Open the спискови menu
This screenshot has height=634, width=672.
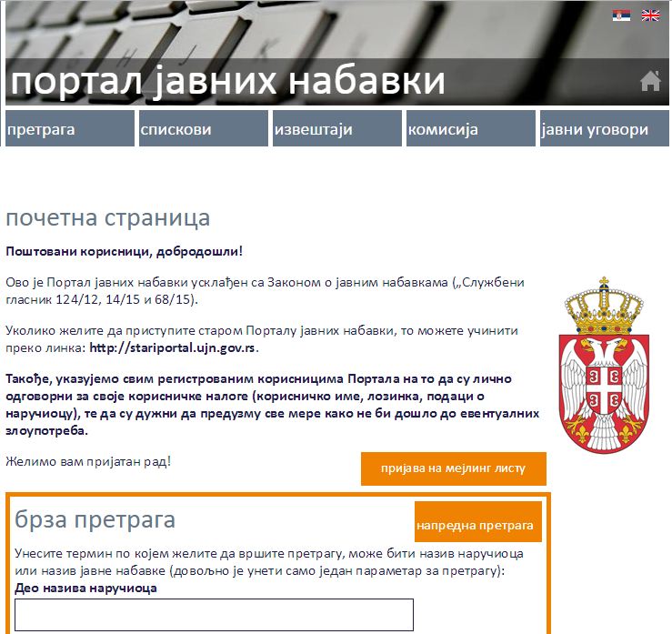click(x=204, y=128)
